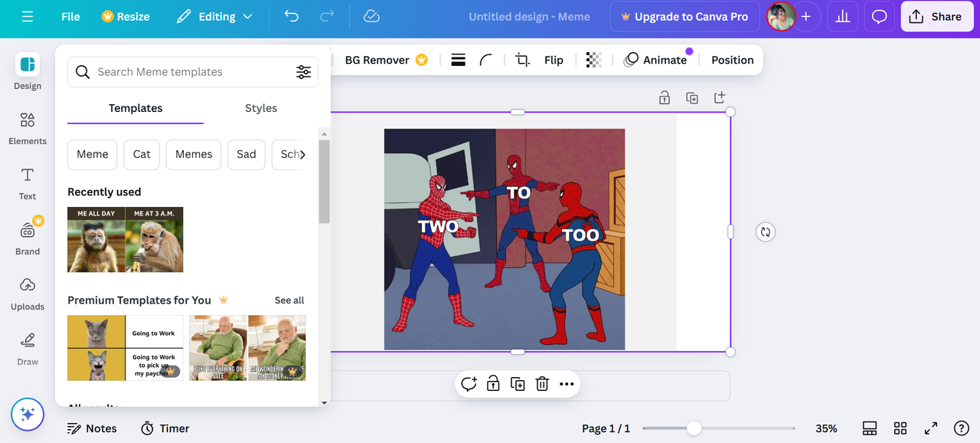Image resolution: width=980 pixels, height=443 pixels.
Task: Open border style lines icon
Action: point(459,60)
